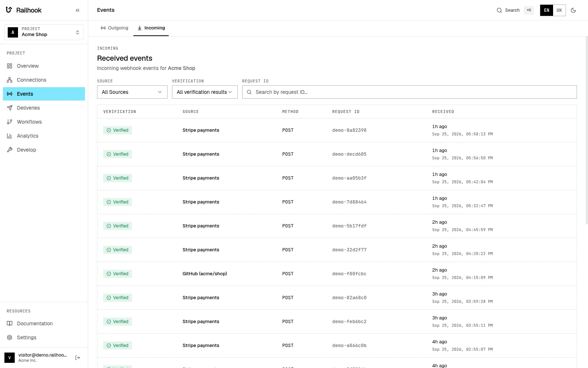588x368 pixels.
Task: Click timestamp Sep 25, 2026, 04:45:59 PM
Action: 462,230
